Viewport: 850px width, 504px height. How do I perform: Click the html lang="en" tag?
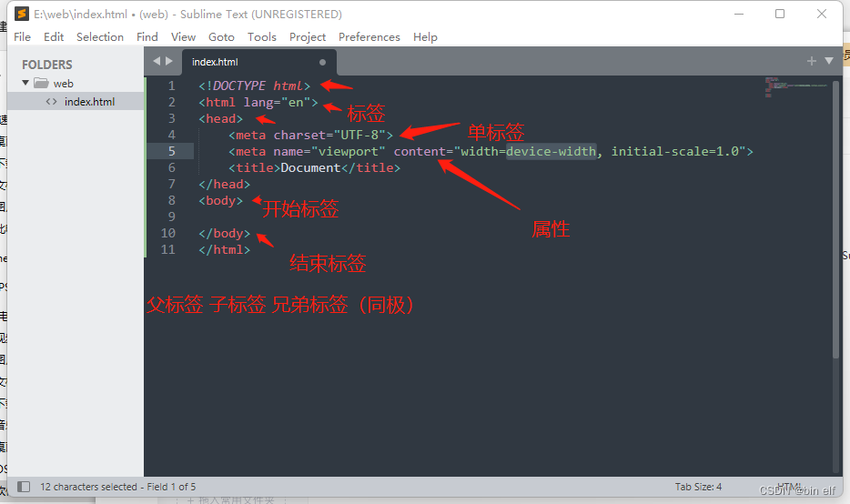pos(258,102)
